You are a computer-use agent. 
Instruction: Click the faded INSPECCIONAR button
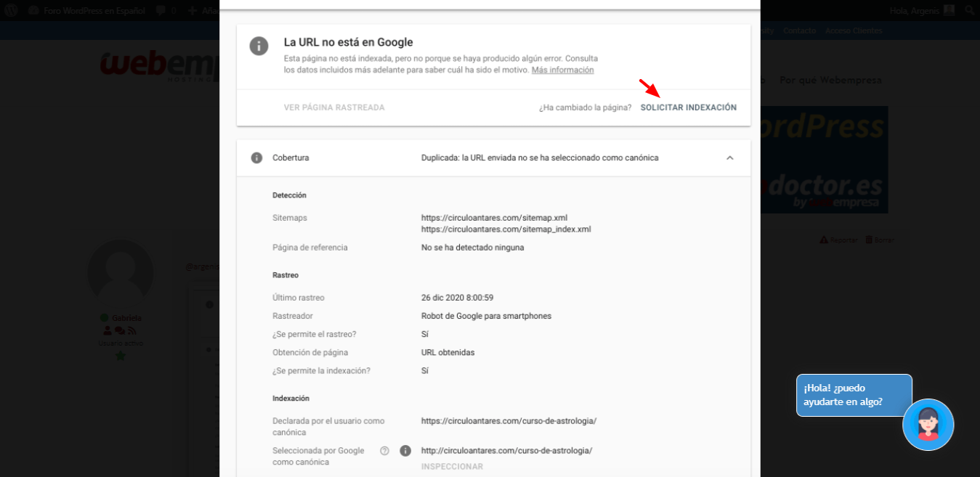click(452, 467)
